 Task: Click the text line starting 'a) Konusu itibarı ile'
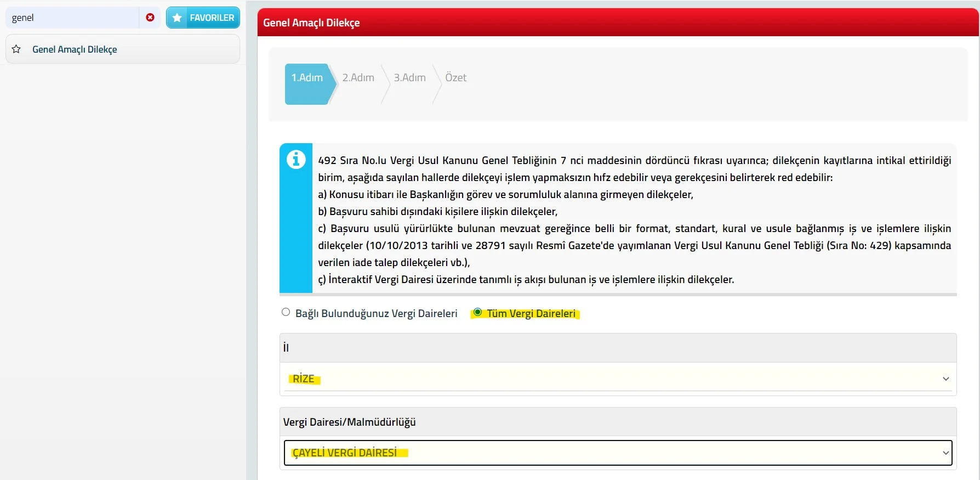(x=505, y=195)
